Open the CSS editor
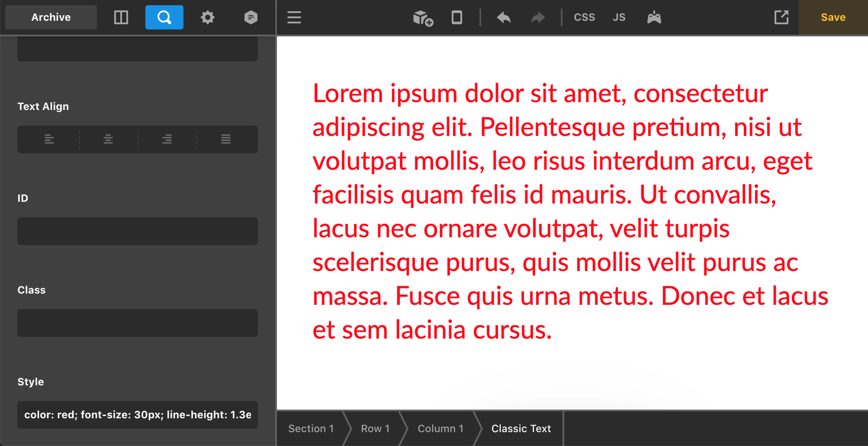 pos(585,17)
